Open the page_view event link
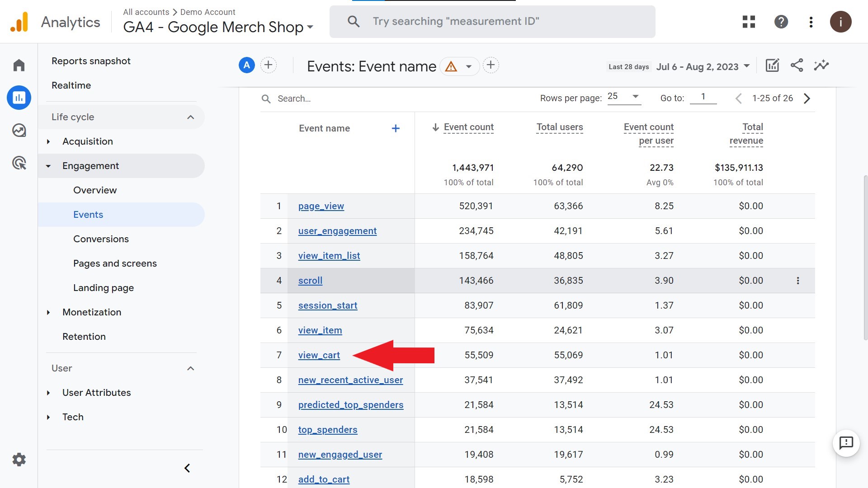 pos(321,206)
